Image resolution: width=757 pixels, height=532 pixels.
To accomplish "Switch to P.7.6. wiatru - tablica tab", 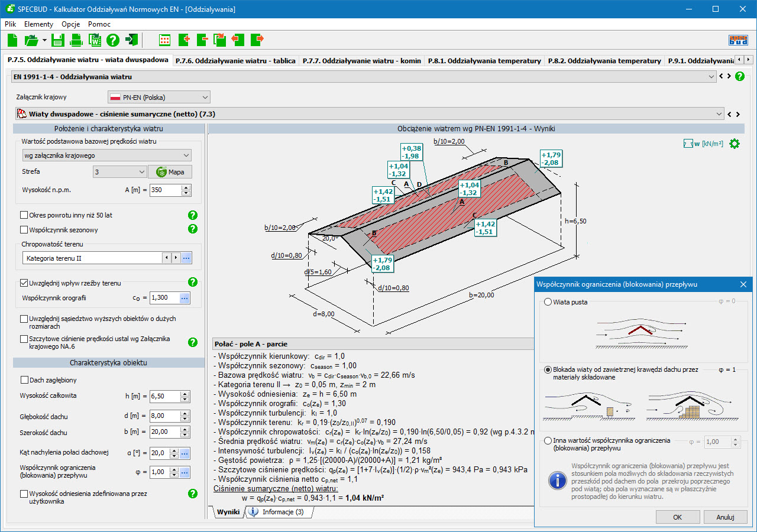I will [235, 61].
